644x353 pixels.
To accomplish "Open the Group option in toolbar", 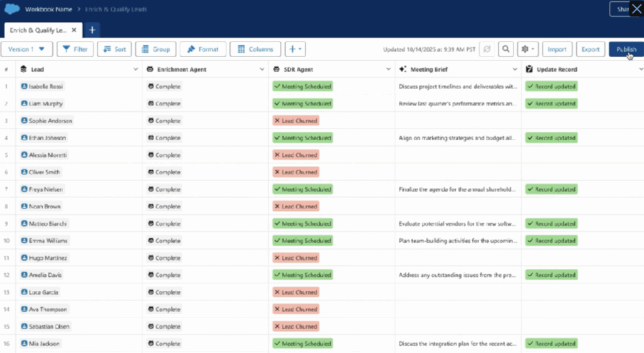I will [155, 49].
